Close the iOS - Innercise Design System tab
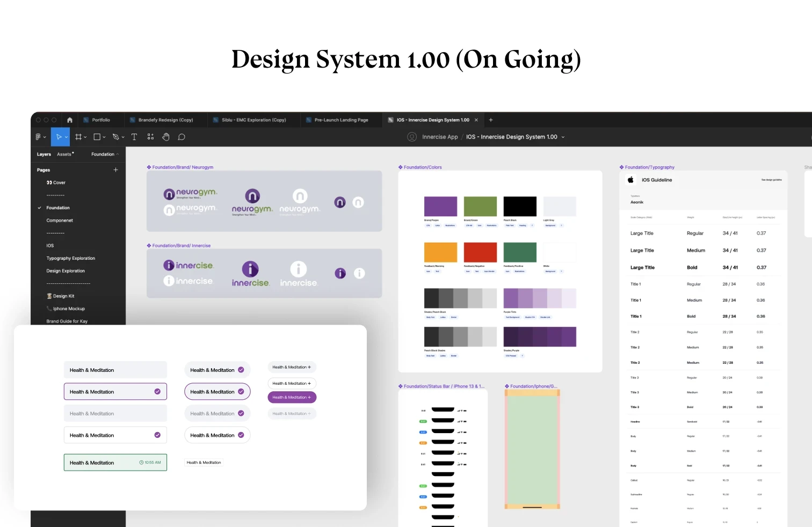The width and height of the screenshot is (812, 527). (x=476, y=120)
